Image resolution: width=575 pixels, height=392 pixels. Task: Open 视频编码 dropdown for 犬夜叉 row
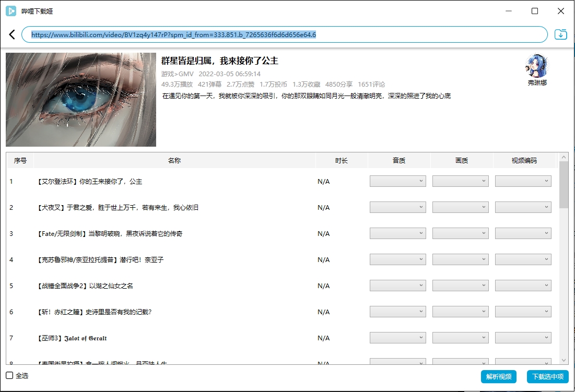523,207
